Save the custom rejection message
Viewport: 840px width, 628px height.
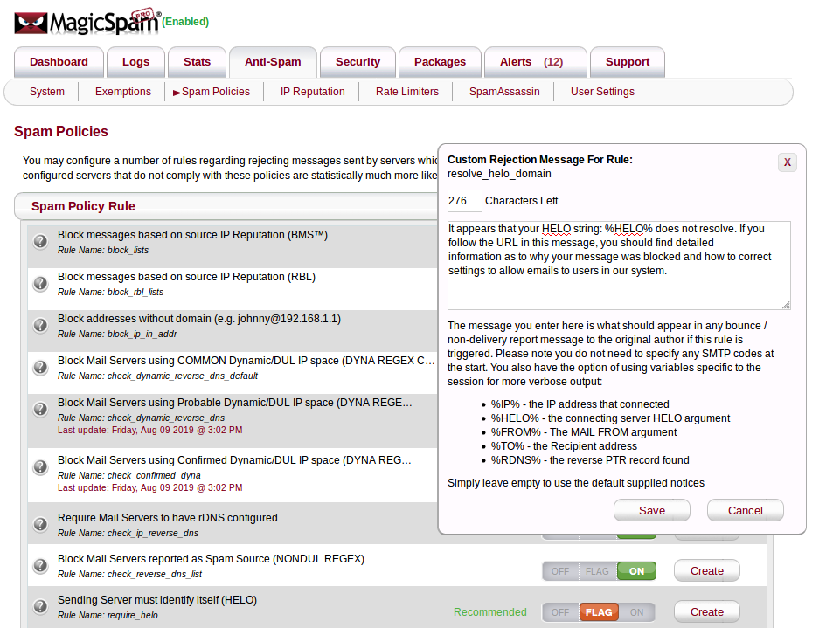tap(651, 511)
